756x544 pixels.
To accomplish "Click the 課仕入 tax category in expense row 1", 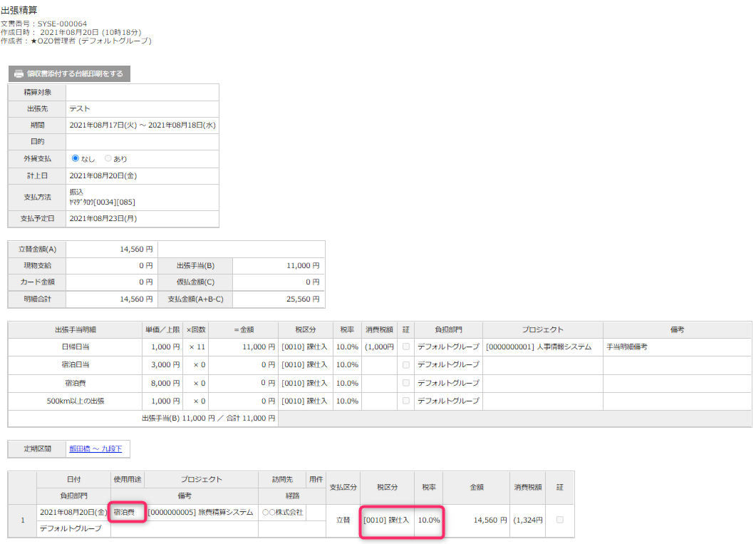I will [386, 520].
